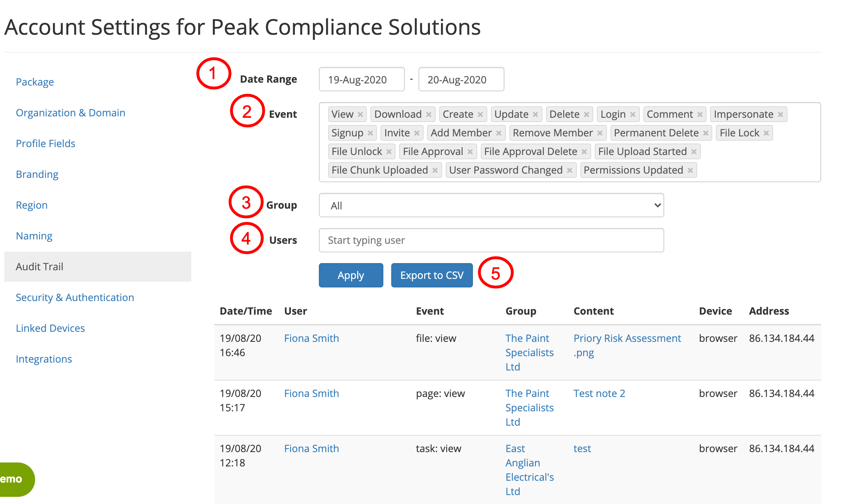Remove the Download event tag
Image resolution: width=862 pixels, height=504 pixels.
pyautogui.click(x=428, y=115)
